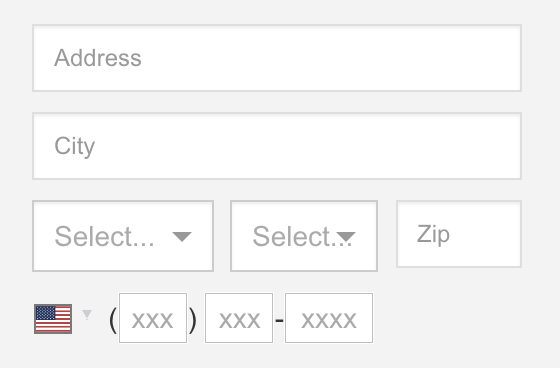Open the Select dropdown next to Zip

point(304,236)
